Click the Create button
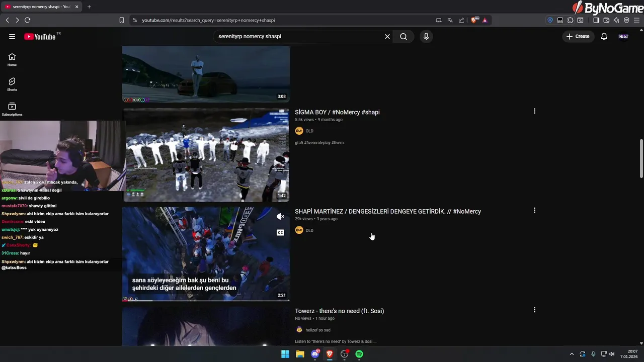This screenshot has height=362, width=644. pyautogui.click(x=578, y=36)
